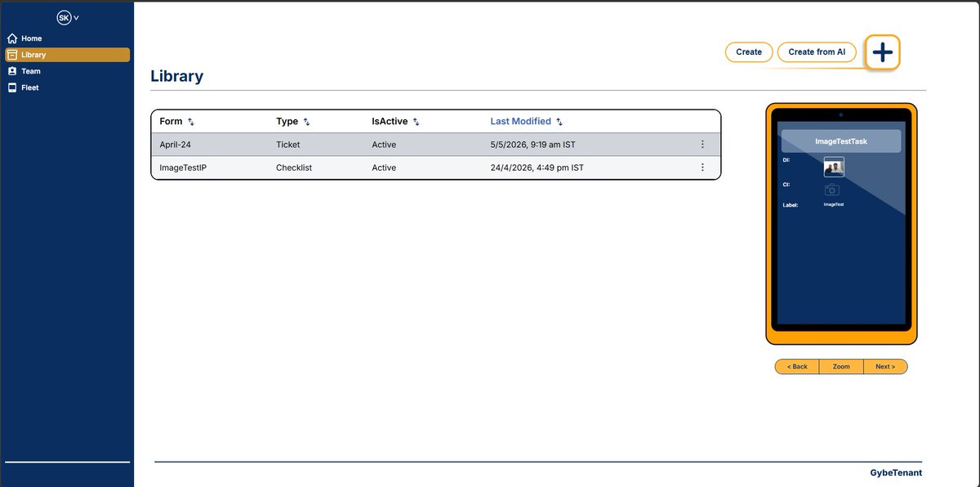The height and width of the screenshot is (487, 980).
Task: Click the GybeTenant footer text
Action: tap(896, 473)
